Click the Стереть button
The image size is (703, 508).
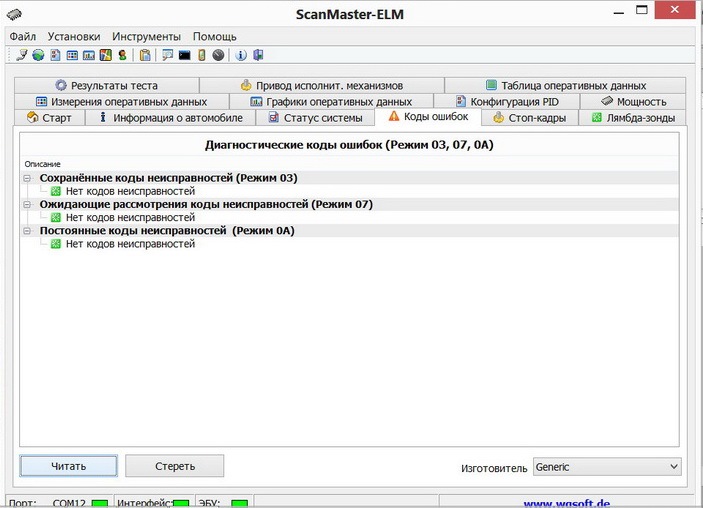[x=175, y=466]
